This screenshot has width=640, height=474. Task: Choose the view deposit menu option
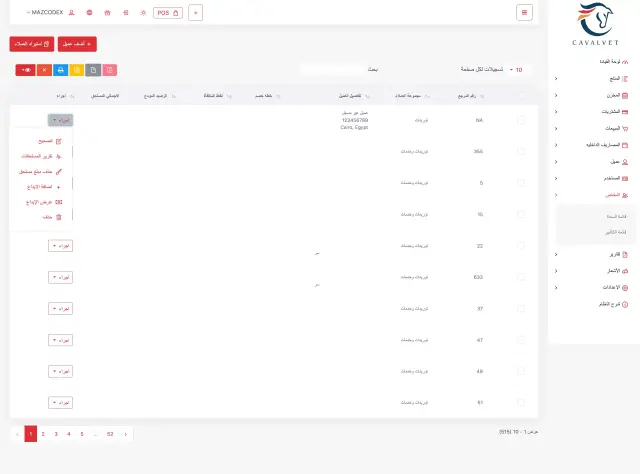coord(44,202)
